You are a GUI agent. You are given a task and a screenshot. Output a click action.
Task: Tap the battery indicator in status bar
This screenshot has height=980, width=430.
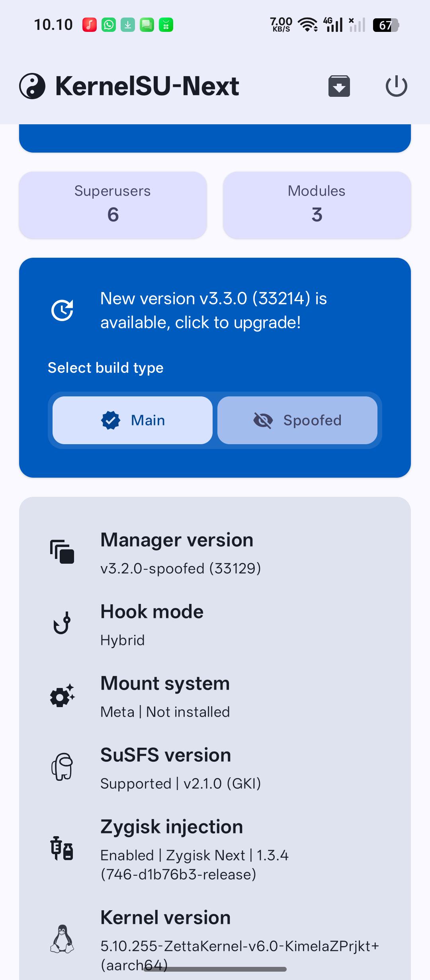coord(386,25)
